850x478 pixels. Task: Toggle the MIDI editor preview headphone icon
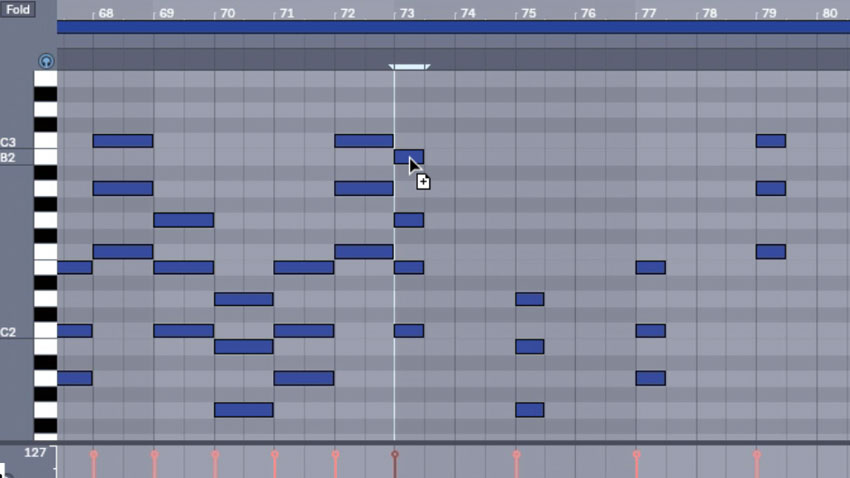click(46, 62)
